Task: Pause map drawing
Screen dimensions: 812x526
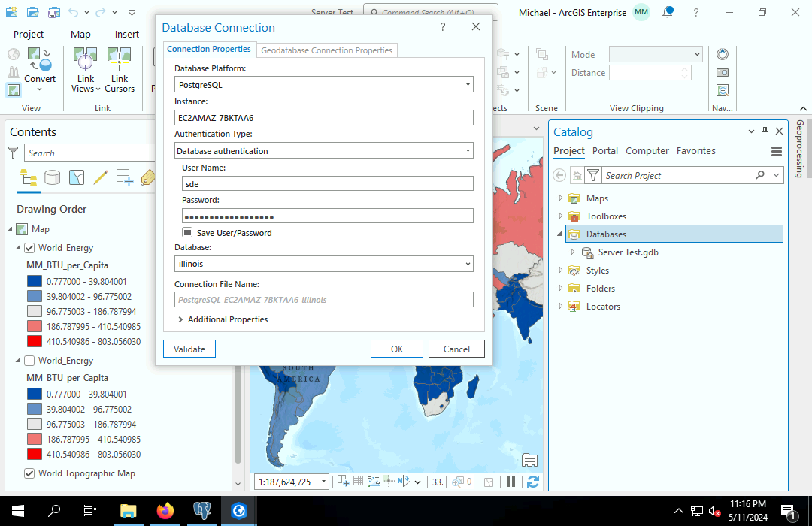Action: (x=511, y=482)
